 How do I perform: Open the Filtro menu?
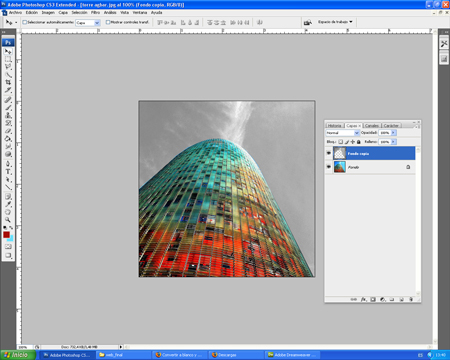95,12
